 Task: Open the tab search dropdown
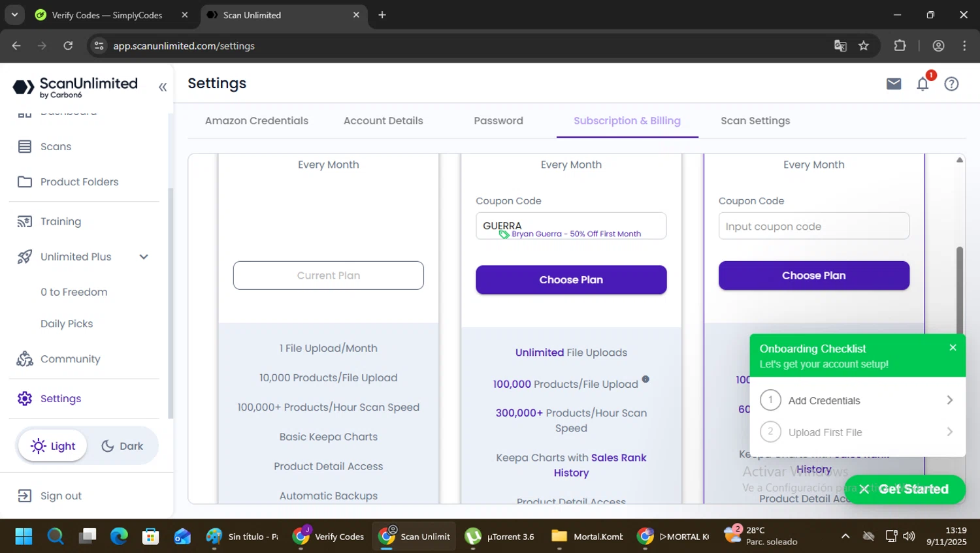click(14, 15)
